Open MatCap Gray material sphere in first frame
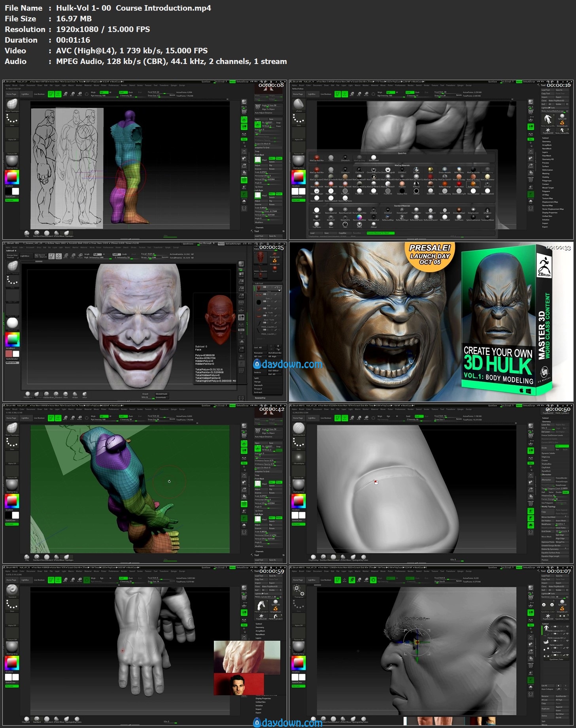 tap(12, 161)
